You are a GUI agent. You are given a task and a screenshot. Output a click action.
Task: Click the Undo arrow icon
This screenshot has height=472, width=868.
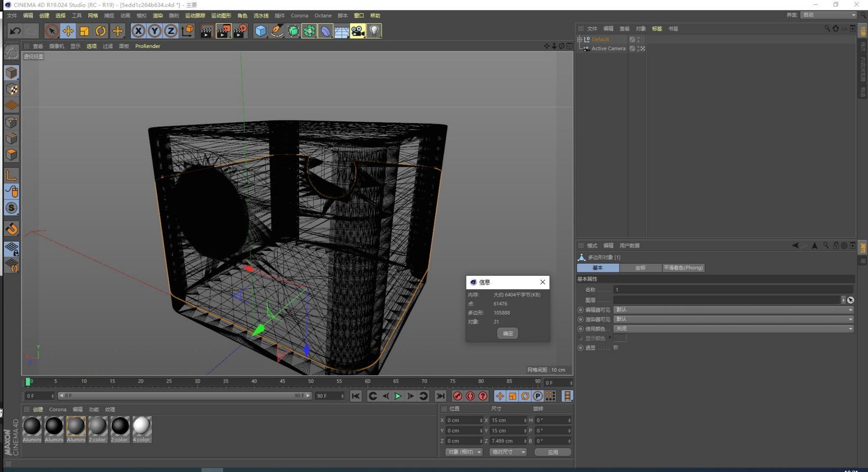tap(15, 31)
